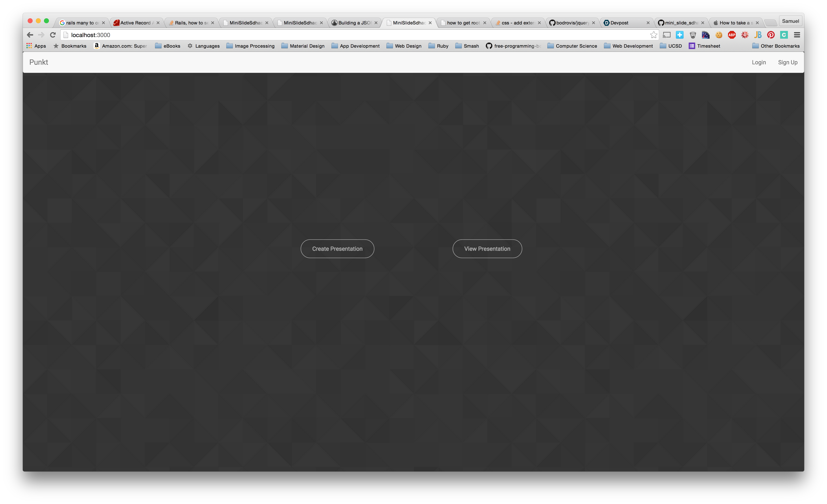Go back to the previous page

30,35
